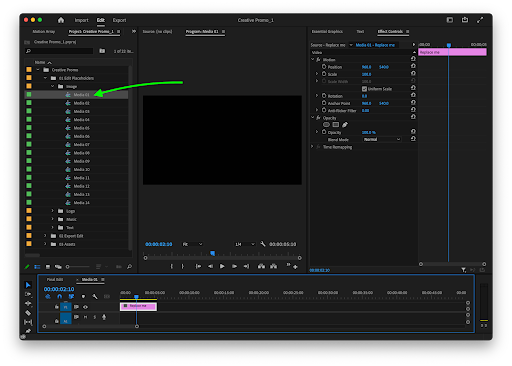
Task: Toggle animation stopwatch for Position
Action: coord(324,67)
